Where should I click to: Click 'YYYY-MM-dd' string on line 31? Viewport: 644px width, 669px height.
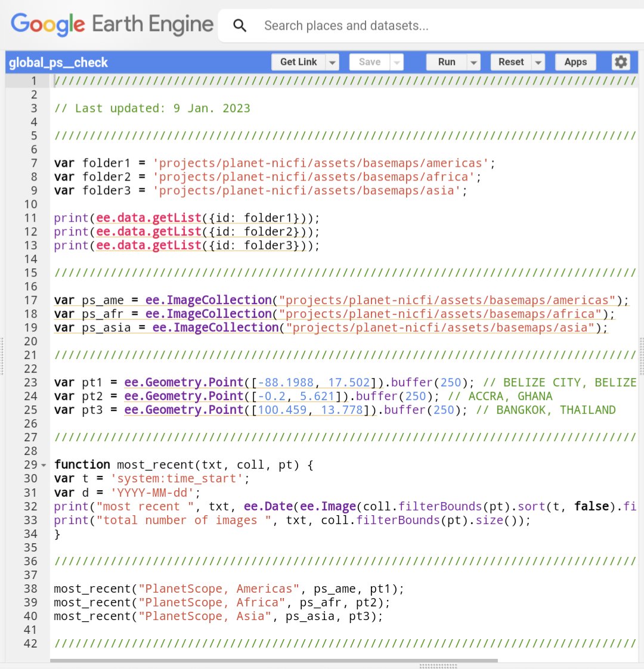click(x=152, y=493)
